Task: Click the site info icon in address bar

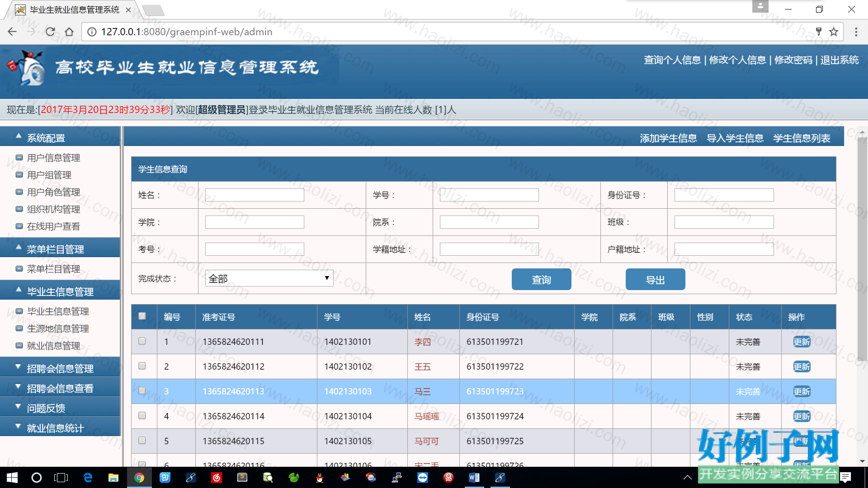Action: (92, 32)
